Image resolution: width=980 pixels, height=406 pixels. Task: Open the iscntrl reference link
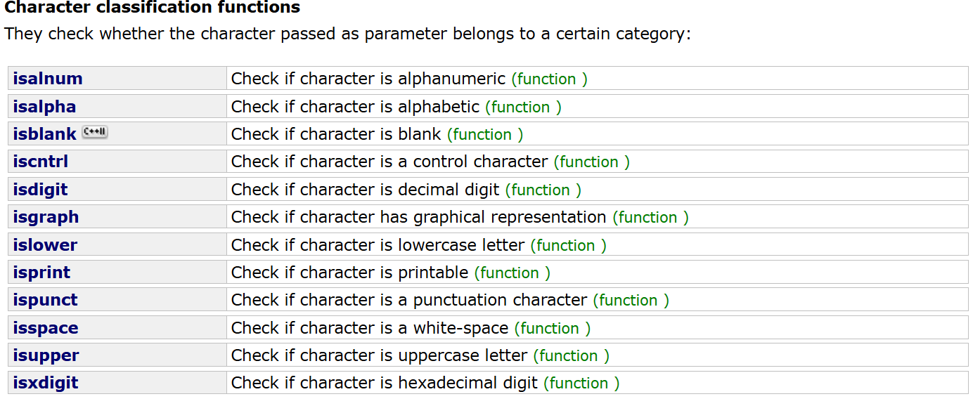click(x=40, y=162)
